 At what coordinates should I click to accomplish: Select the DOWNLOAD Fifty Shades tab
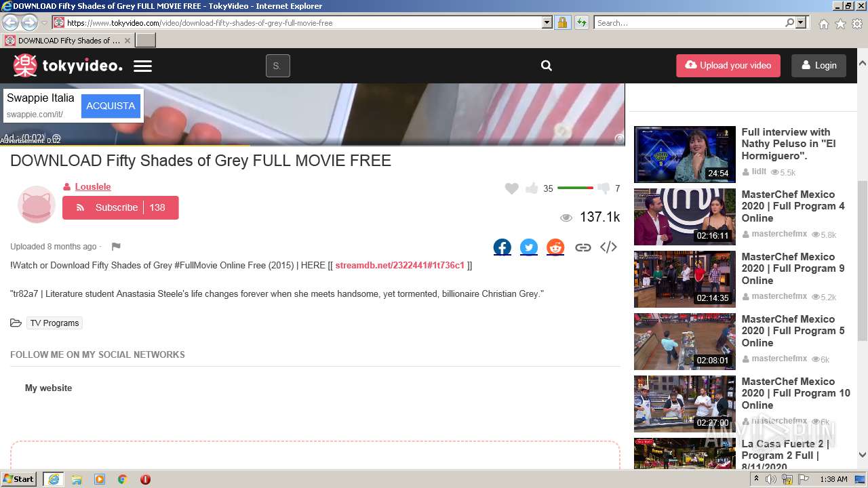point(68,41)
